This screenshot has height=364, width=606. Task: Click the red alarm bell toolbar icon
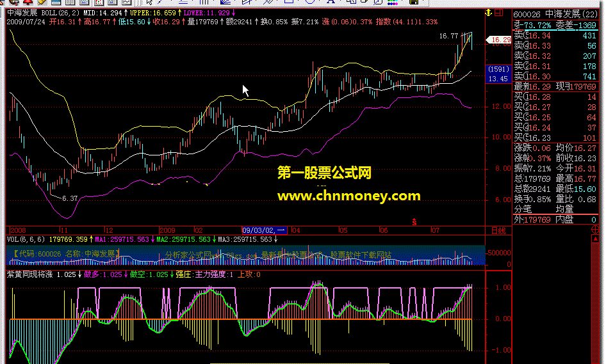pos(28,3)
